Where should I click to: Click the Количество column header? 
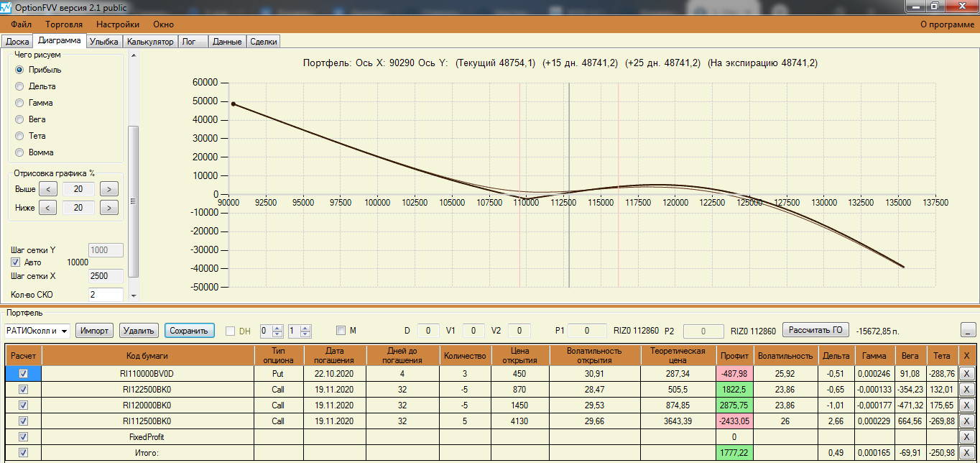465,355
